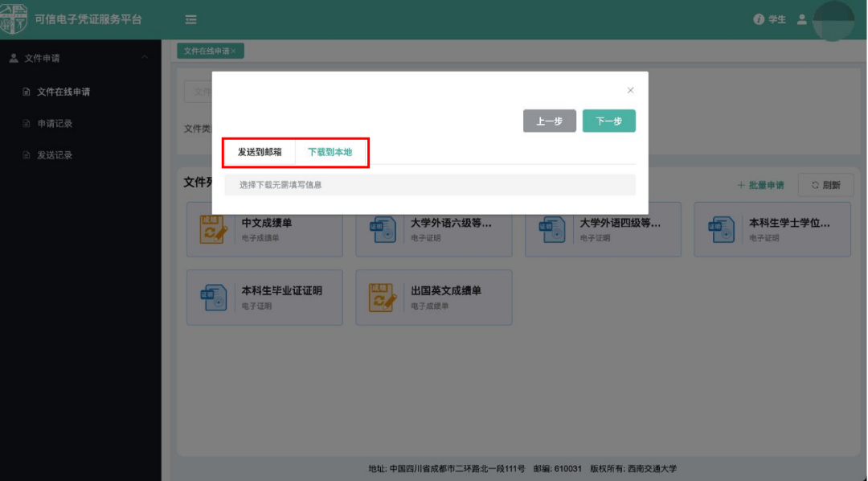Click the 学生 role label in header

(x=777, y=19)
